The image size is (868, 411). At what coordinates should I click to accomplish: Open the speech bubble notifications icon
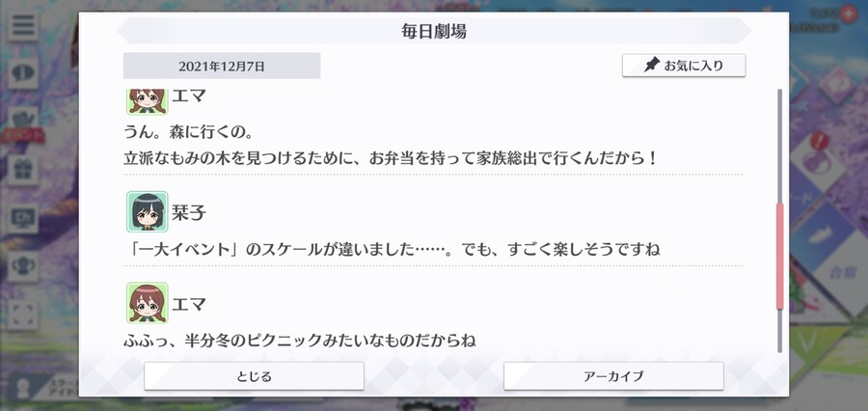23,73
